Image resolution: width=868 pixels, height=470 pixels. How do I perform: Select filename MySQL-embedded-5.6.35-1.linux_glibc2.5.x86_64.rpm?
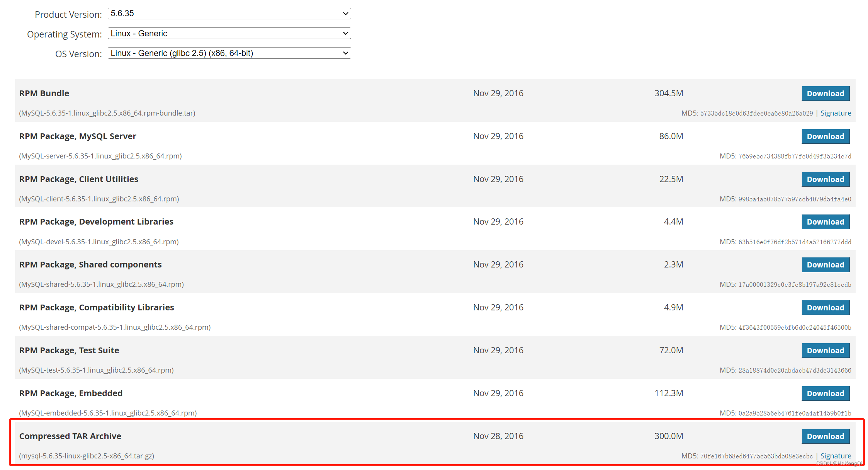tap(108, 413)
